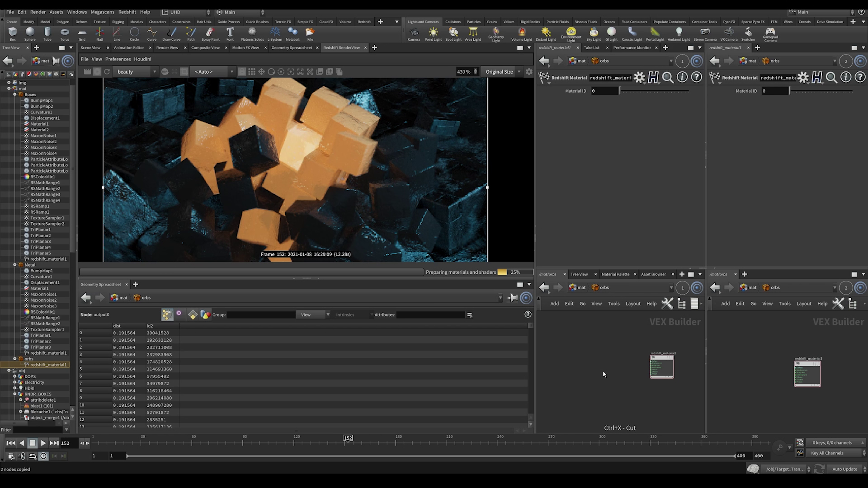
Task: Open the Redshift Material gear menu
Action: tap(639, 78)
